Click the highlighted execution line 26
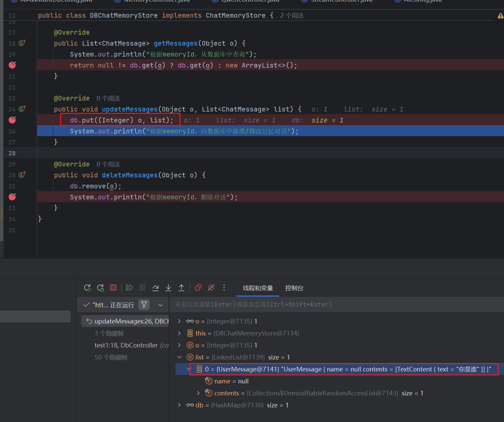Image resolution: width=504 pixels, height=422 pixels. tap(270, 131)
